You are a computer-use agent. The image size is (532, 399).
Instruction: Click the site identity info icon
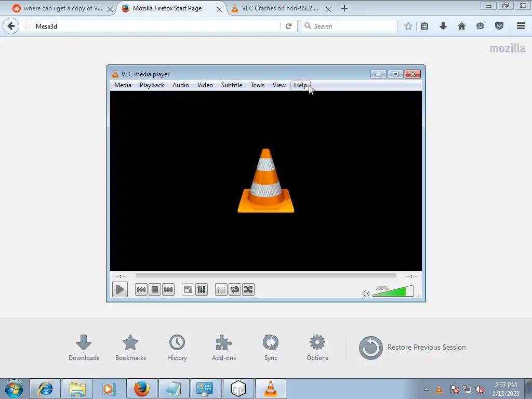[x=26, y=26]
